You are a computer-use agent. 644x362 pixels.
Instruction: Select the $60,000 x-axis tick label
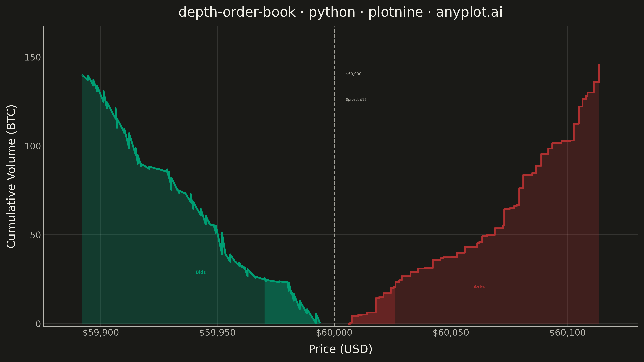coord(334,333)
